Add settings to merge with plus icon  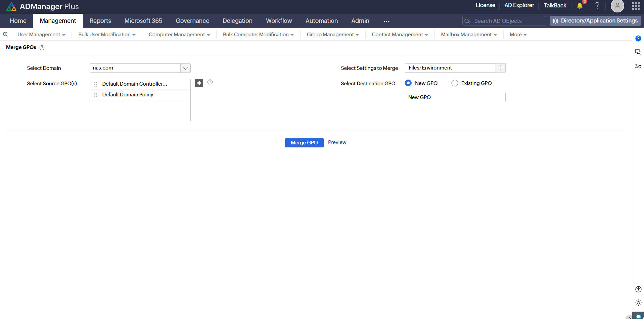coord(501,68)
